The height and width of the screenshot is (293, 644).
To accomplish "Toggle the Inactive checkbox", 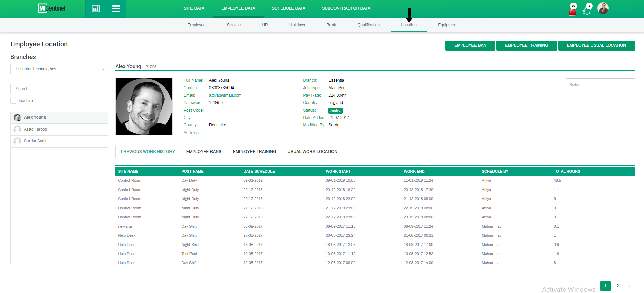I will (x=13, y=101).
